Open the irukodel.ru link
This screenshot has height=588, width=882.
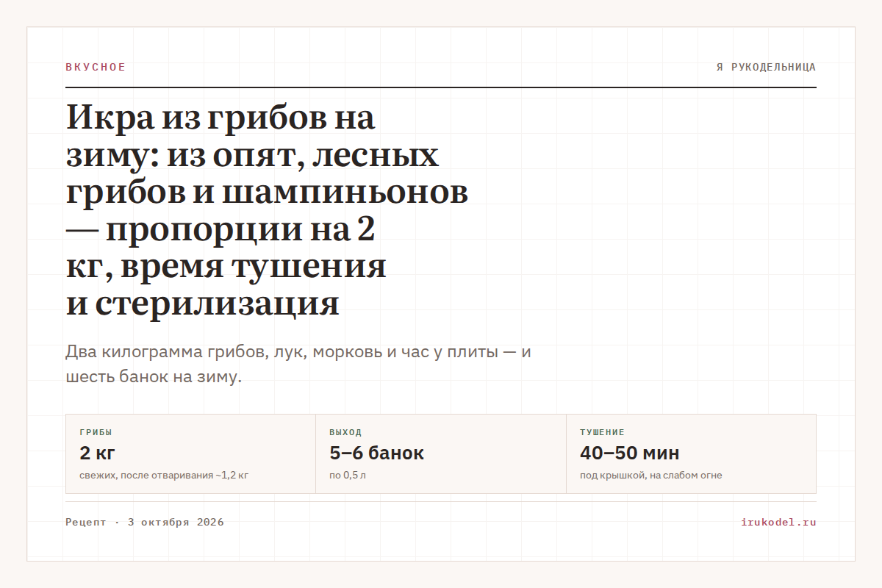(779, 523)
